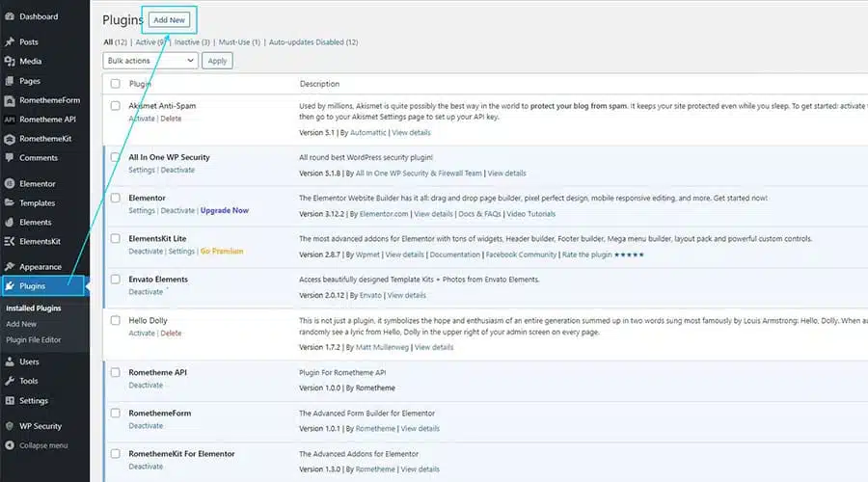The width and height of the screenshot is (868, 482).
Task: Filter by Inactive plugins
Action: (192, 42)
